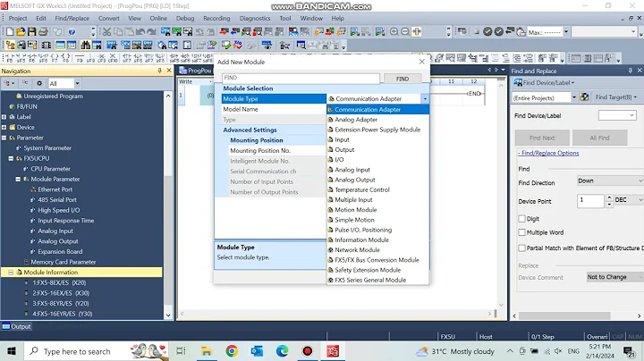Open the Module Type dropdown arrow
Image resolution: width=644 pixels, height=361 pixels.
pos(425,99)
